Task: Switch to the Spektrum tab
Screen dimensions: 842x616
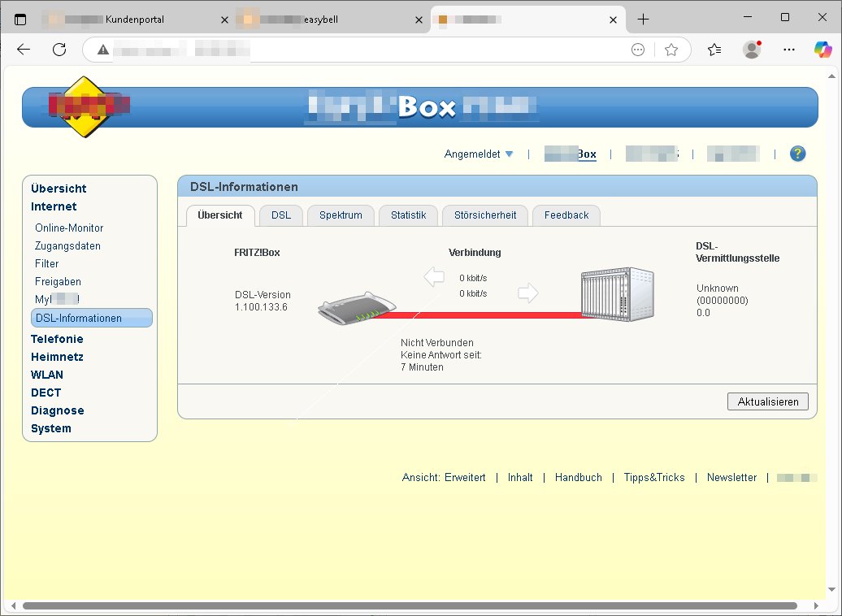Action: (341, 215)
